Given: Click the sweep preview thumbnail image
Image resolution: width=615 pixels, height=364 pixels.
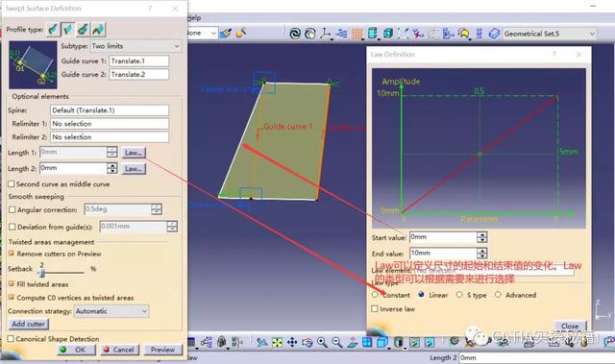Looking at the screenshot, I should (x=33, y=64).
